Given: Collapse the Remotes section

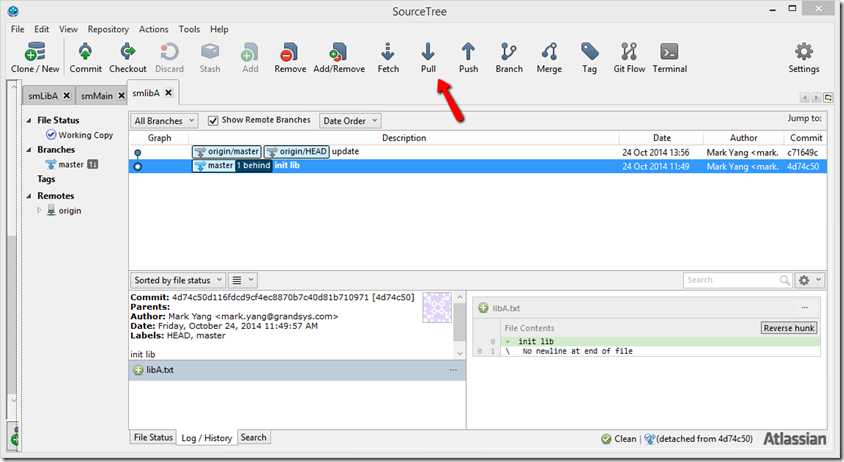Looking at the screenshot, I should tap(29, 196).
